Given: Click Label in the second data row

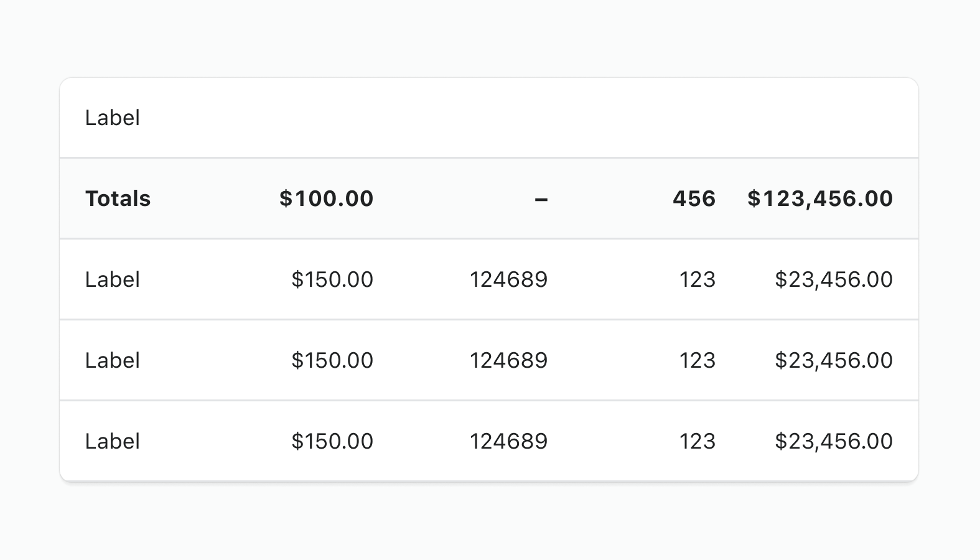Looking at the screenshot, I should pyautogui.click(x=113, y=360).
